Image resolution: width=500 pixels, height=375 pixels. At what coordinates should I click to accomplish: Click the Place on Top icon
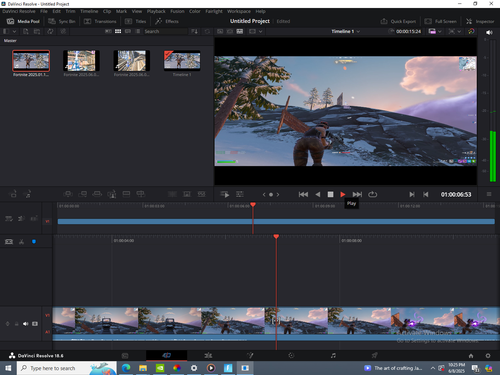(x=126, y=194)
